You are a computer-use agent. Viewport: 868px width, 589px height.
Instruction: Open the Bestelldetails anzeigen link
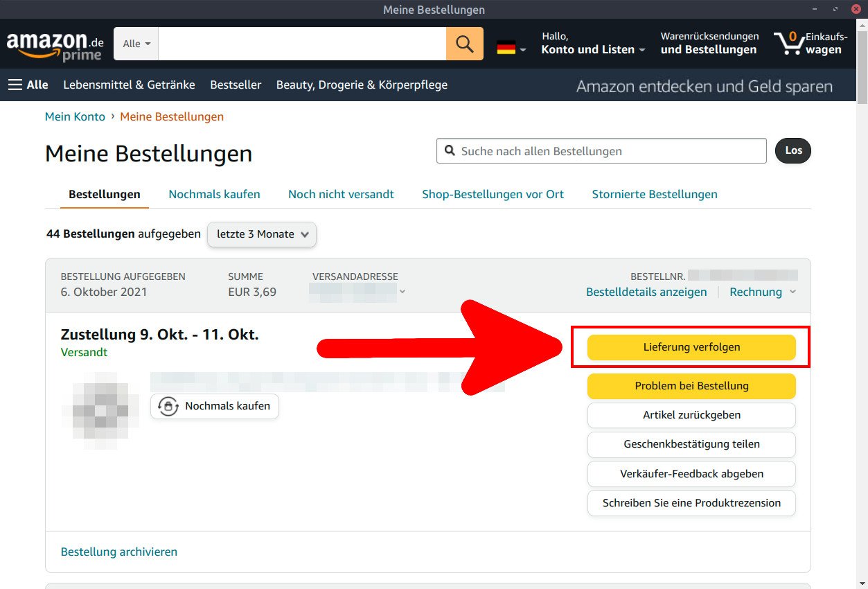point(646,292)
